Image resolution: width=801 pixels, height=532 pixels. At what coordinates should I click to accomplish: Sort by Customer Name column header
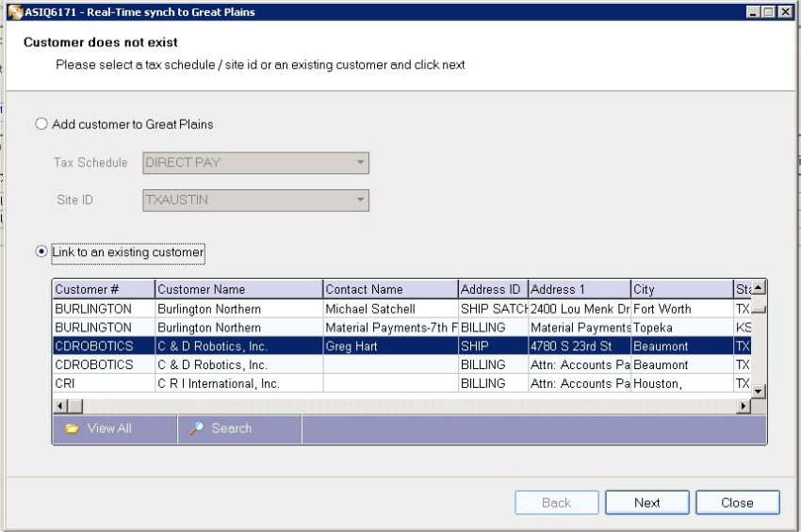coord(239,289)
